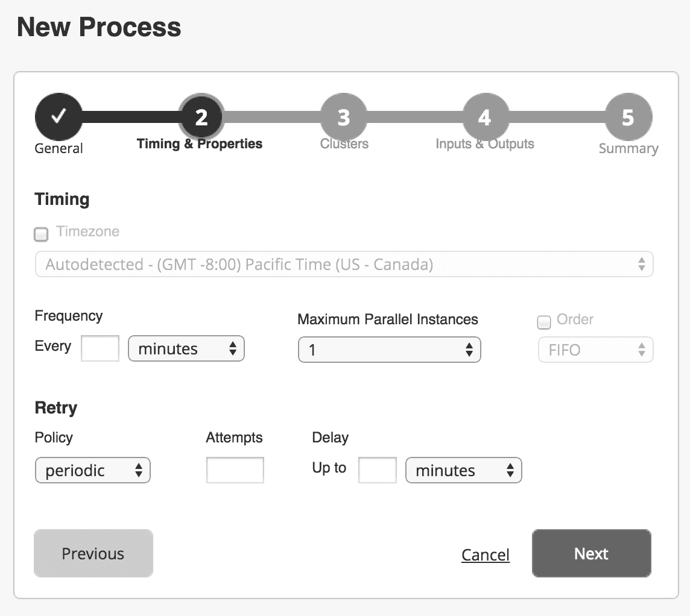Focus the Frequency Every input field
Screen dimensions: 690x616
pyautogui.click(x=100, y=348)
